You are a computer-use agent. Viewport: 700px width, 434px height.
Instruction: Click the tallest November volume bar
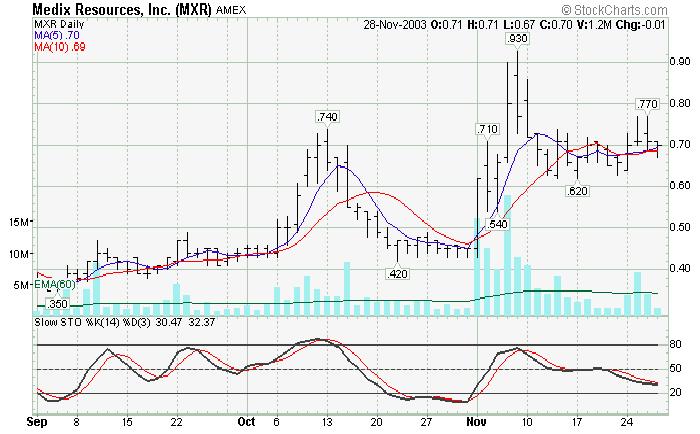507,255
